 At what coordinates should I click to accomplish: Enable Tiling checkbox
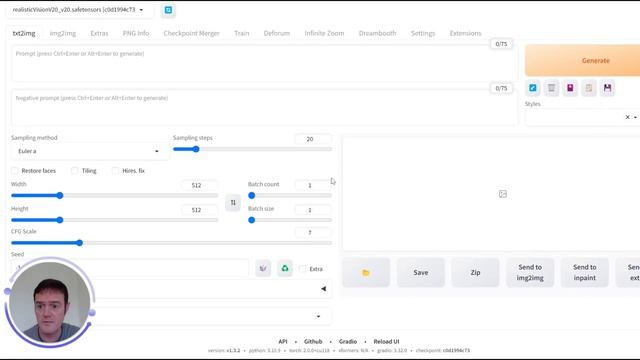[x=75, y=171]
